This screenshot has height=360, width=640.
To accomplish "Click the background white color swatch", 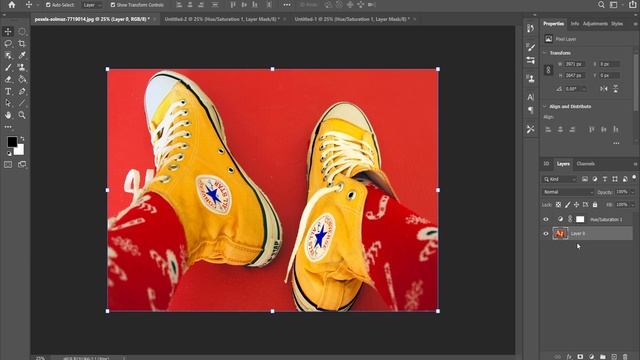I will click(x=20, y=151).
